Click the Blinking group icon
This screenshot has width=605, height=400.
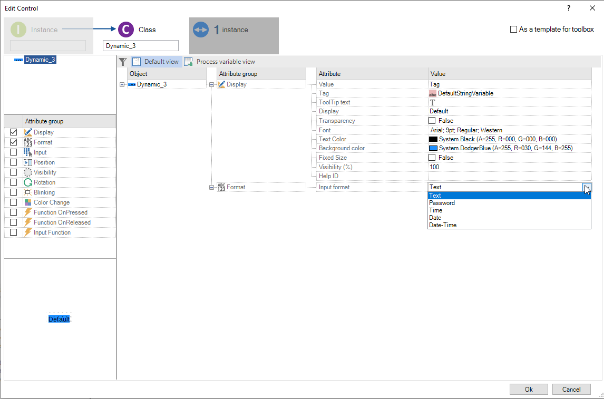point(28,192)
